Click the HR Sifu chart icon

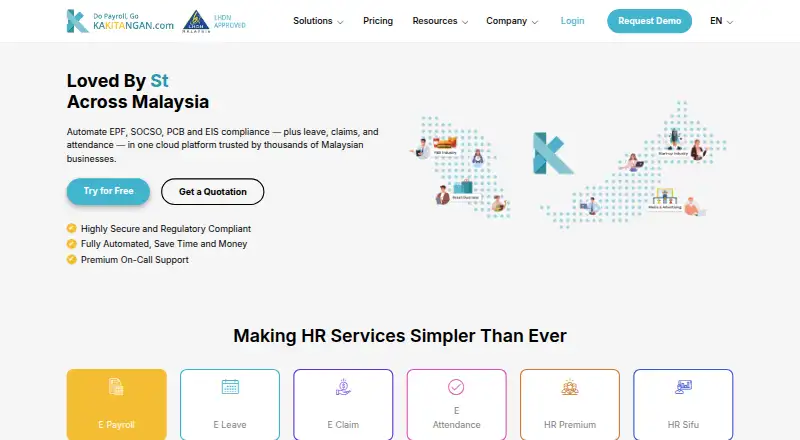[x=683, y=387]
